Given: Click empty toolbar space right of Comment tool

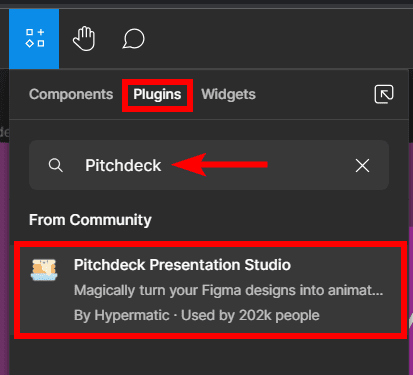Looking at the screenshot, I should [x=277, y=39].
